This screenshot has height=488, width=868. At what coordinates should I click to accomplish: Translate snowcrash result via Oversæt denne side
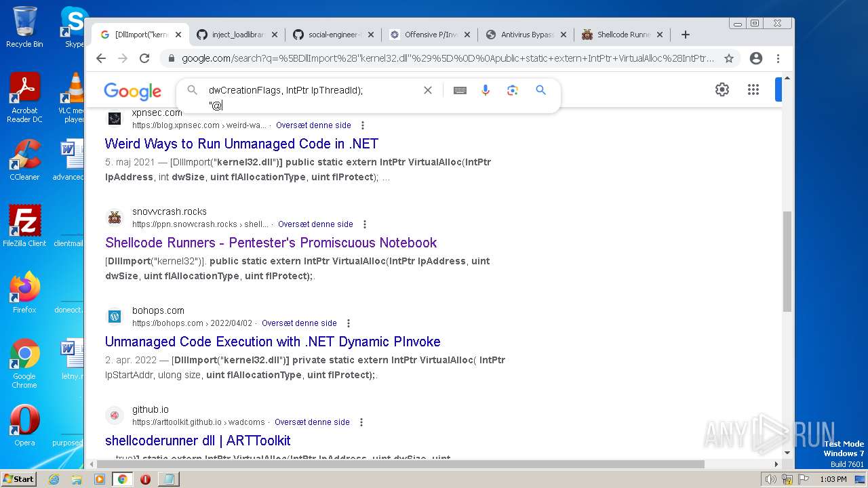click(315, 224)
